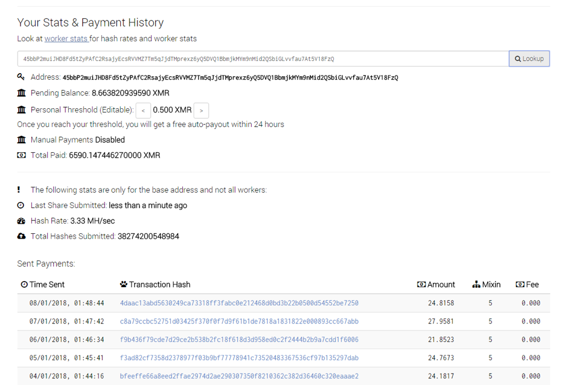The width and height of the screenshot is (588, 385).
Task: Open transaction hash starting with c8a79ccbc5
Action: click(239, 322)
